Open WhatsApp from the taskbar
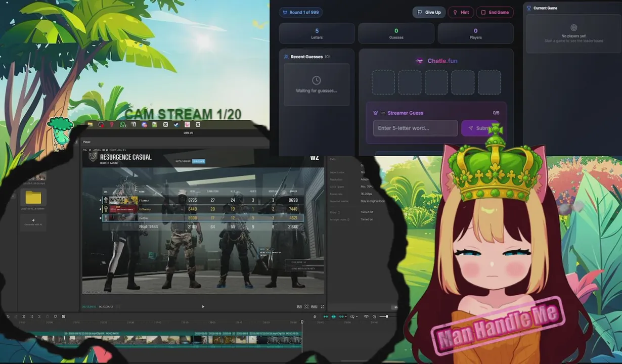Screen dimensions: 622x364 123,124
